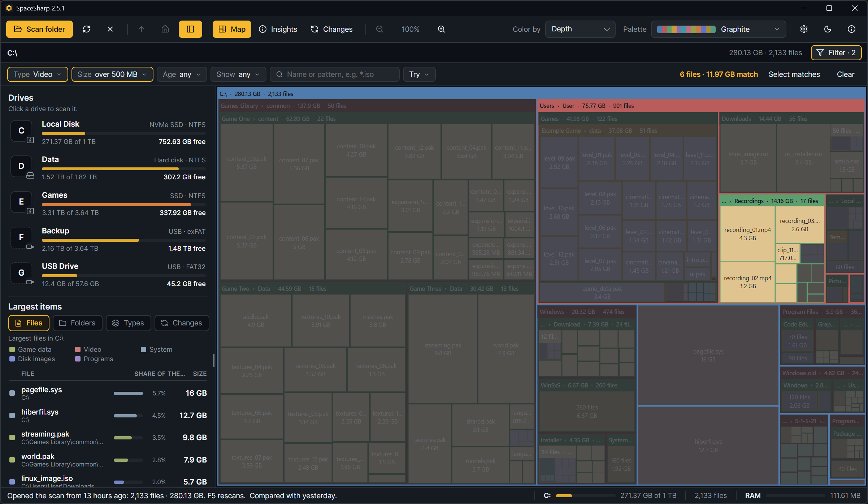
Task: Toggle the Filter · 2 button
Action: [836, 53]
